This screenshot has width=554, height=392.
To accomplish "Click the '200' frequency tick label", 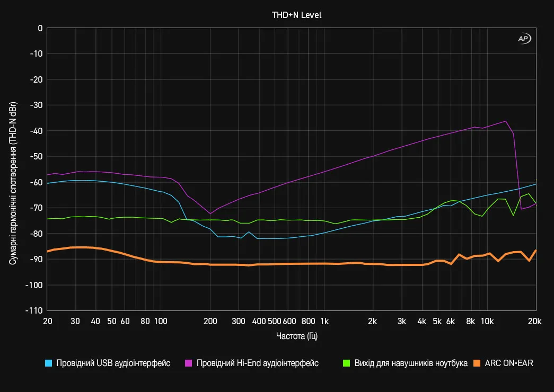I will pos(210,321).
